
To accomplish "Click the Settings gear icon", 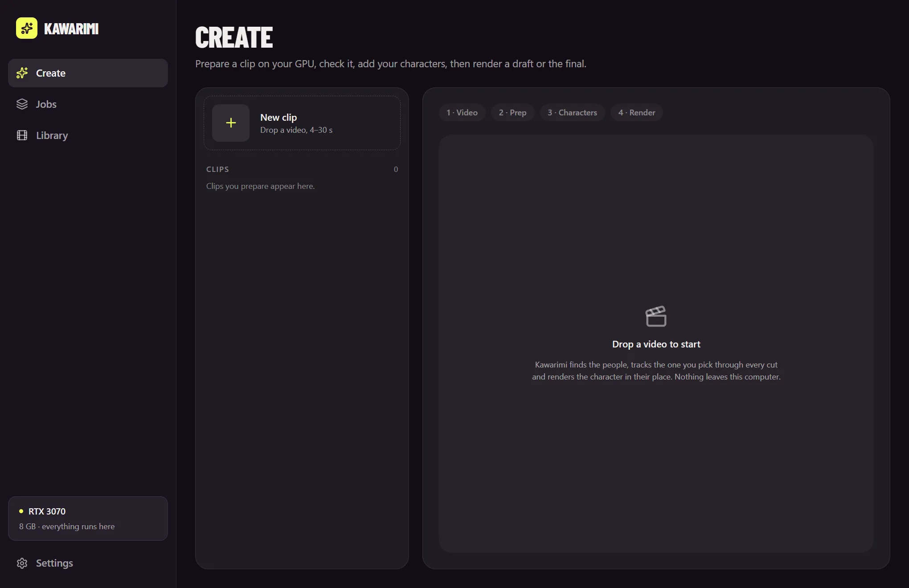I will (22, 563).
